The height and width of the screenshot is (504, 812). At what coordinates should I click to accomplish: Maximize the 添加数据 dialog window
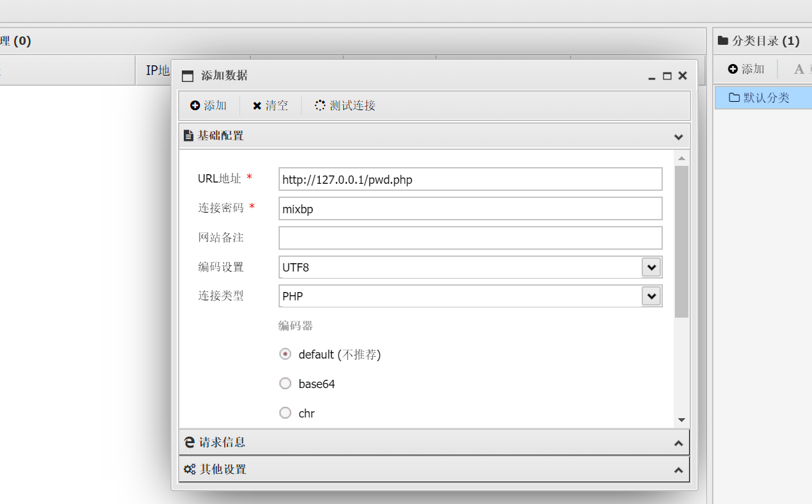pyautogui.click(x=667, y=76)
